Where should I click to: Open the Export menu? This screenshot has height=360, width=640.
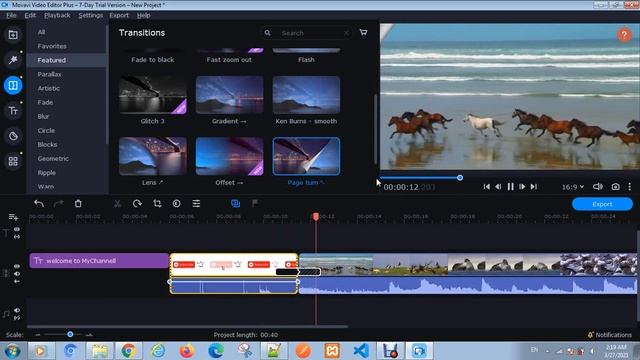(119, 16)
